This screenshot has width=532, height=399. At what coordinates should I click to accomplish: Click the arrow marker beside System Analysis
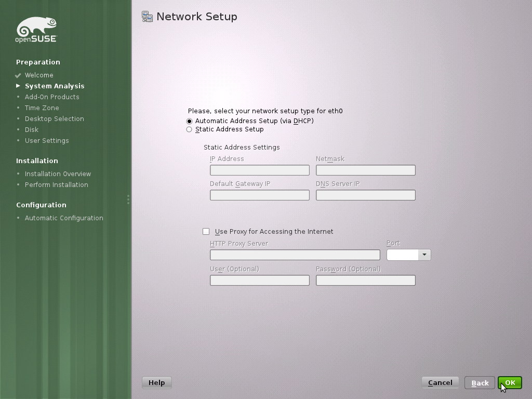18,86
